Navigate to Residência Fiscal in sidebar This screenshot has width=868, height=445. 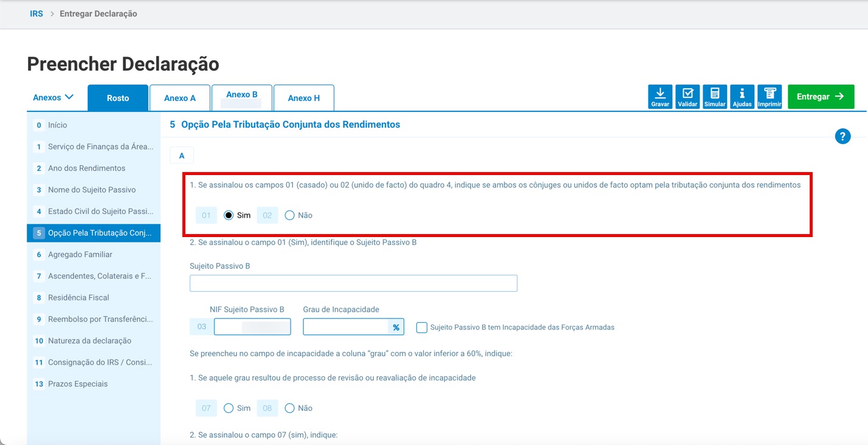[78, 298]
